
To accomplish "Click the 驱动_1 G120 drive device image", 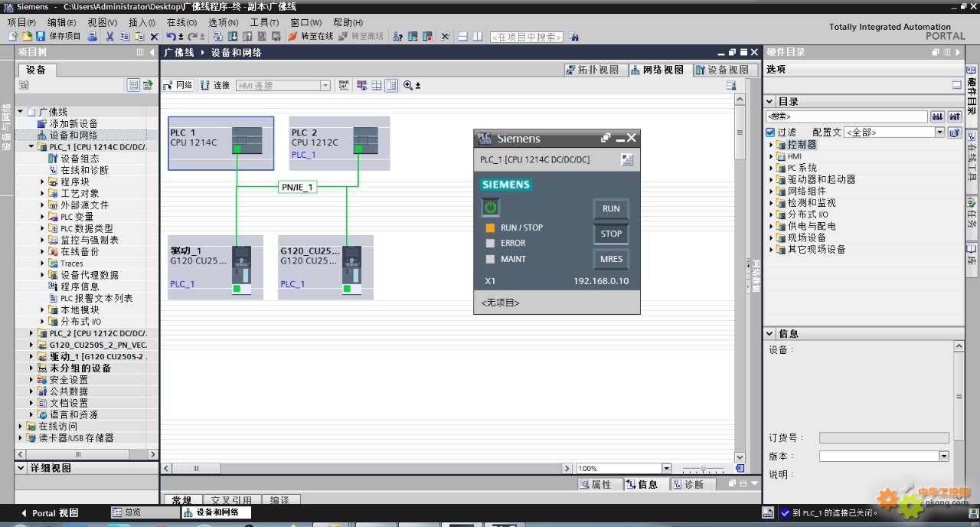I will pyautogui.click(x=242, y=270).
